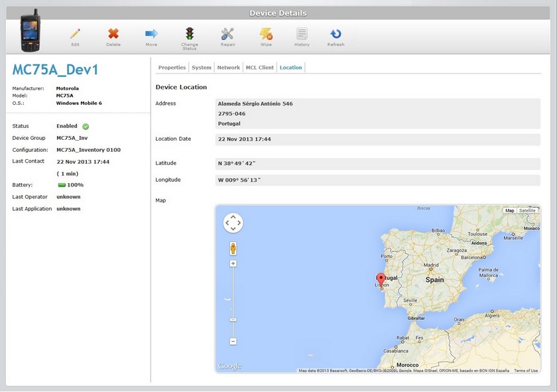Click the Edit pencil icon
557x392 pixels.
75,34
